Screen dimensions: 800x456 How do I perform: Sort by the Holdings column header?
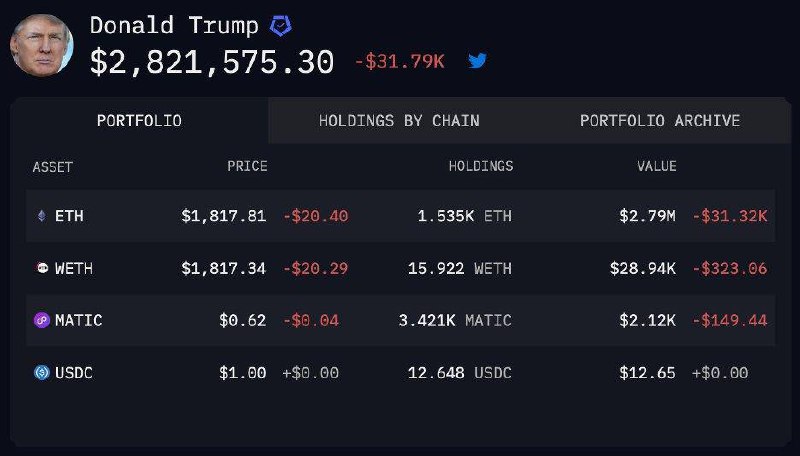(480, 167)
